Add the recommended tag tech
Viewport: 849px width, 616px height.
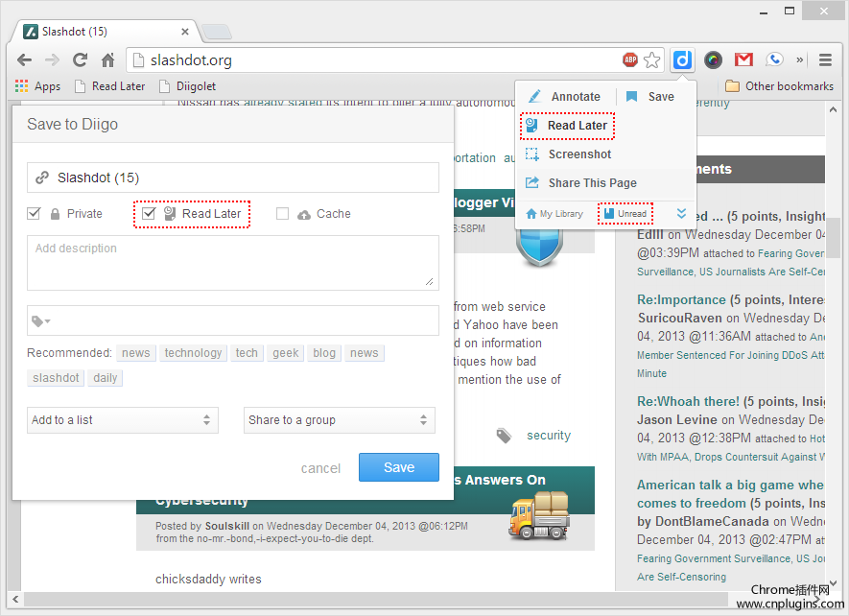click(247, 353)
